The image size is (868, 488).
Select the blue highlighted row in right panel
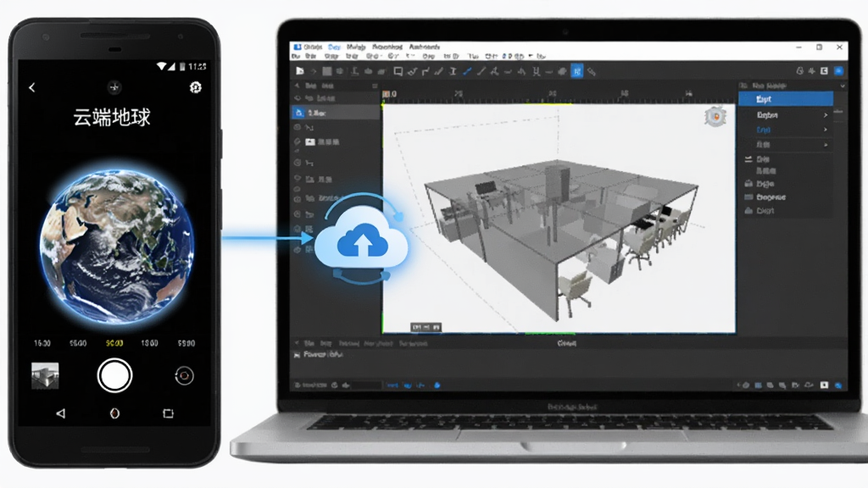[x=786, y=99]
